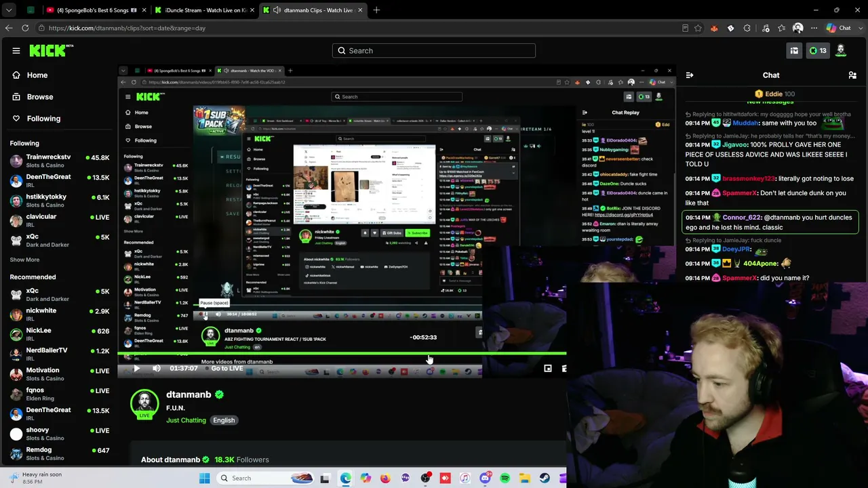The height and width of the screenshot is (488, 868).
Task: Open File Explorer from the taskbar
Action: point(525,479)
